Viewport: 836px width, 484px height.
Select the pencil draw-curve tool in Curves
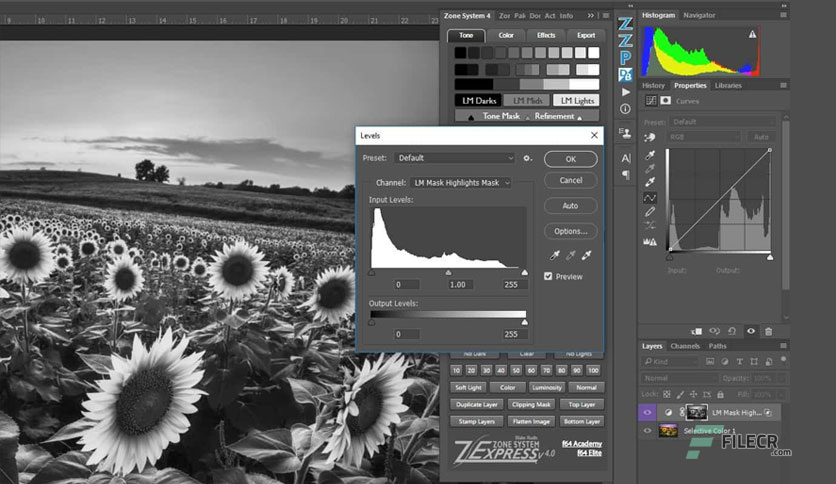click(649, 212)
